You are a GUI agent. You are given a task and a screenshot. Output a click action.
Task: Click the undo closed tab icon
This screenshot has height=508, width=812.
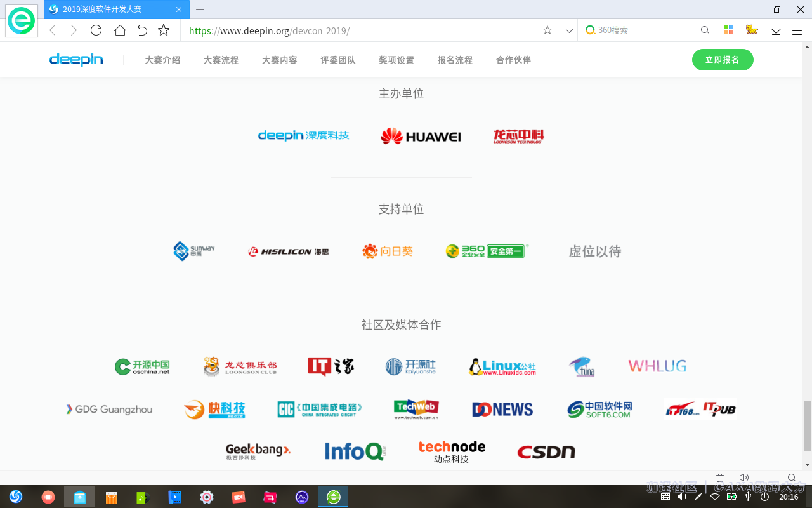pyautogui.click(x=142, y=30)
